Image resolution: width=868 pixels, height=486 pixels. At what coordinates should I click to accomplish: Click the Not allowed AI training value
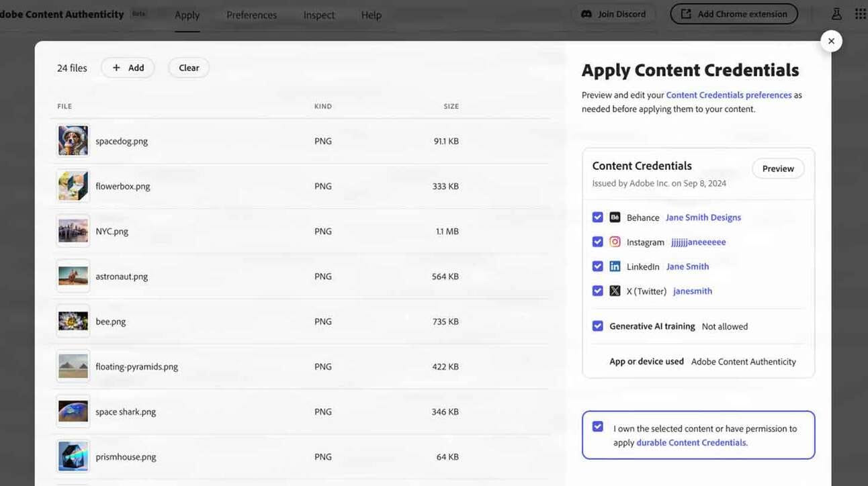point(725,326)
